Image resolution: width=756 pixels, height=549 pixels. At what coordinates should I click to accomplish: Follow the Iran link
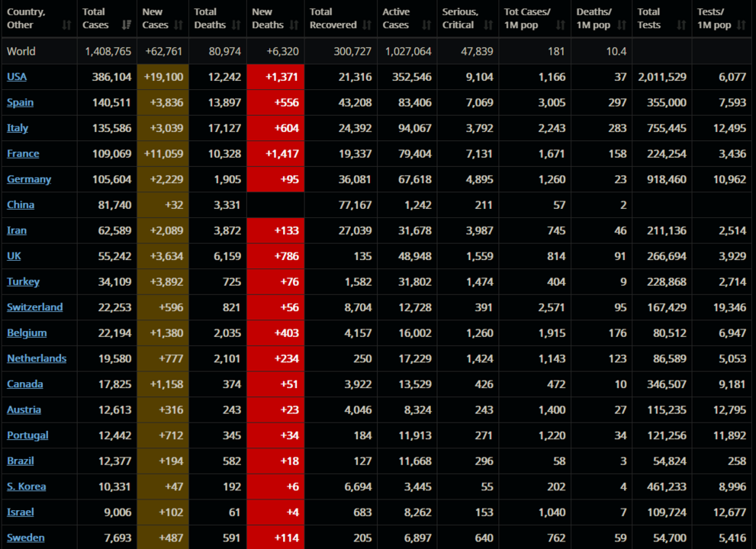point(17,230)
